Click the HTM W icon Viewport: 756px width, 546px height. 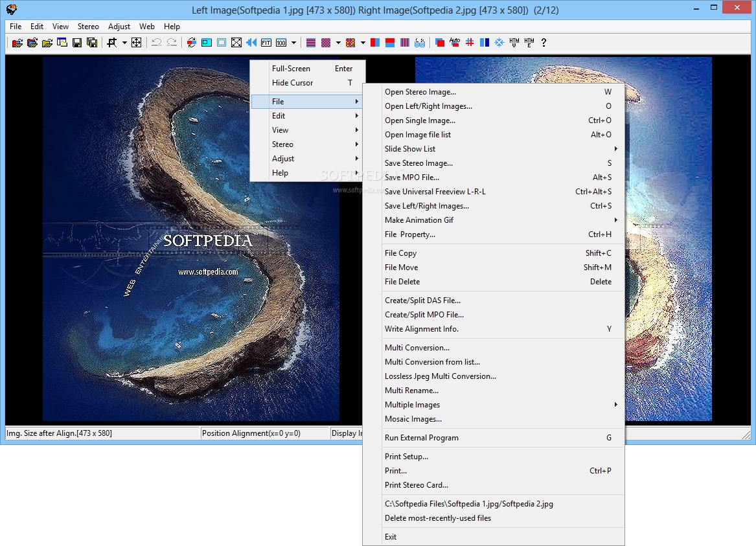(x=514, y=42)
